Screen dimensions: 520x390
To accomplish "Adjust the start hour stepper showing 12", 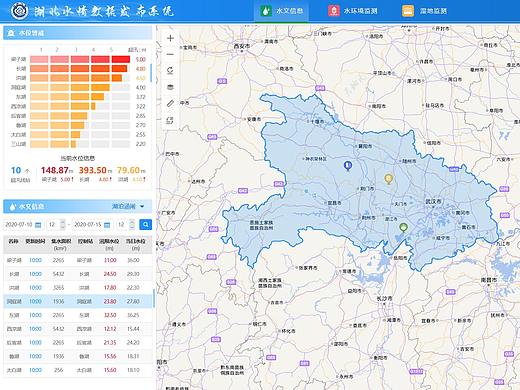I will [x=63, y=225].
